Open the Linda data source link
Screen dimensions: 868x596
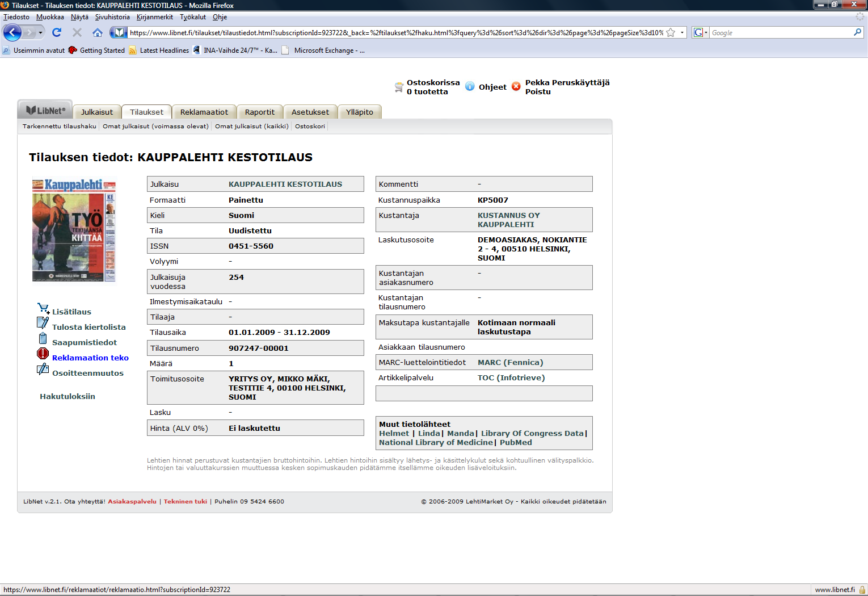[x=429, y=433]
